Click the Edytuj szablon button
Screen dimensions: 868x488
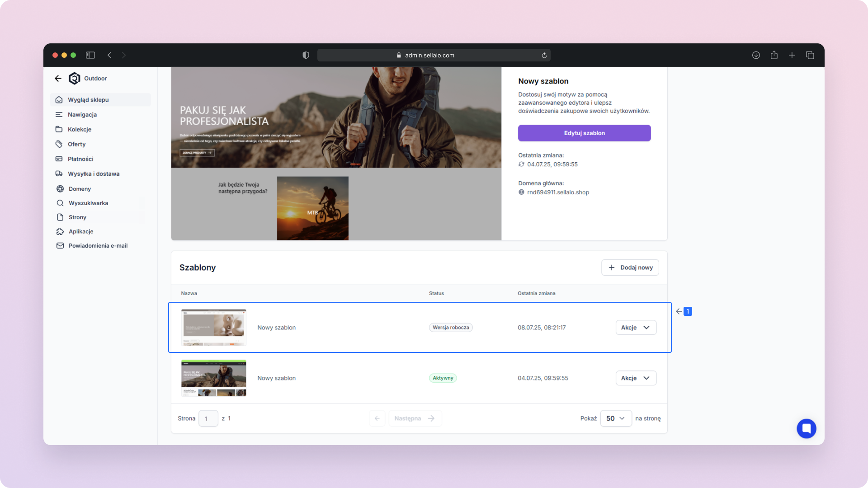pyautogui.click(x=584, y=133)
